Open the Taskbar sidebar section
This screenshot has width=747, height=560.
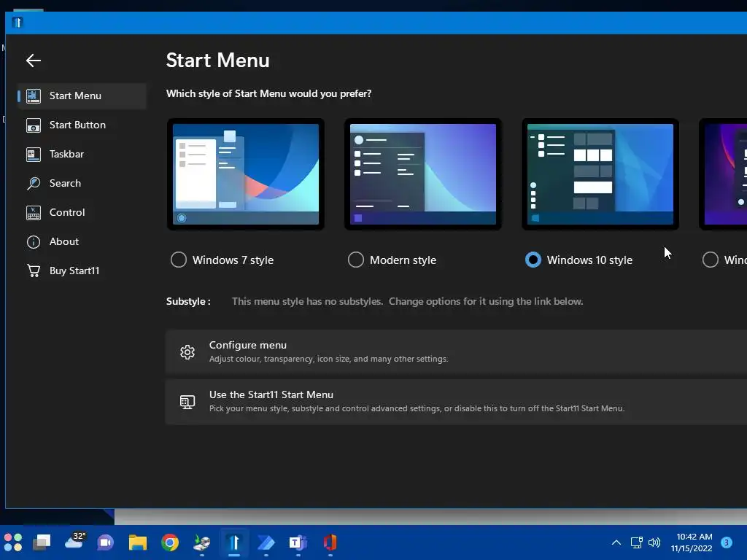tap(82, 155)
